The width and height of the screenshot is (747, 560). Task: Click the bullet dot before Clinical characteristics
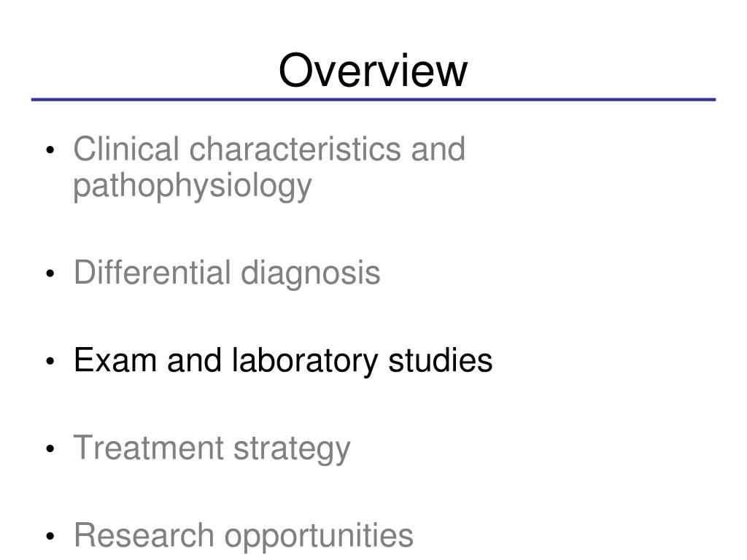50,152
